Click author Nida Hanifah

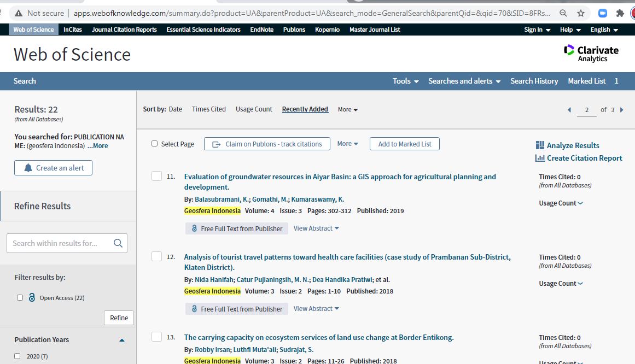pos(214,280)
